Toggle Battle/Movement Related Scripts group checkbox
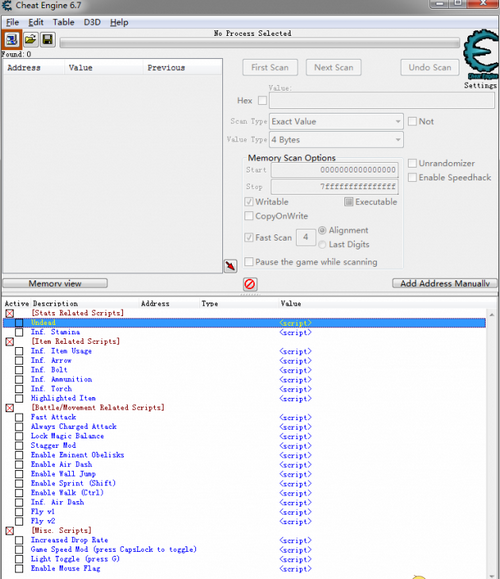Viewport: 500px width, 579px height. (x=10, y=408)
